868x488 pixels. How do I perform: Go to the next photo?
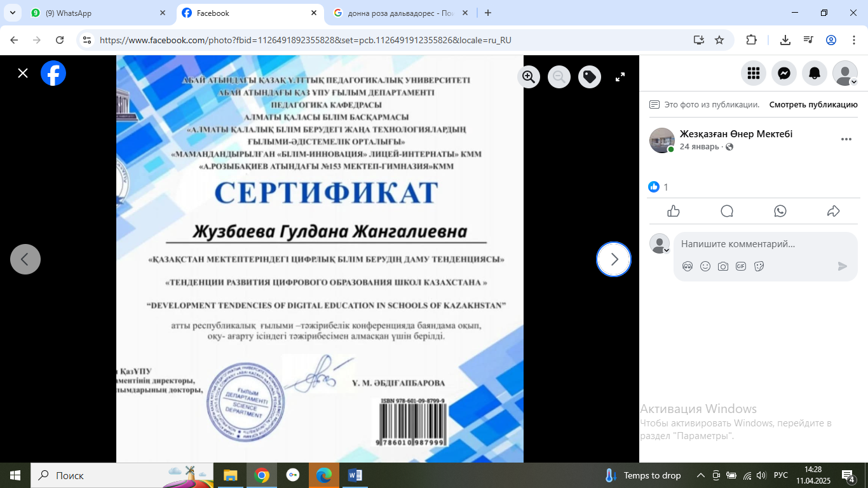point(614,259)
